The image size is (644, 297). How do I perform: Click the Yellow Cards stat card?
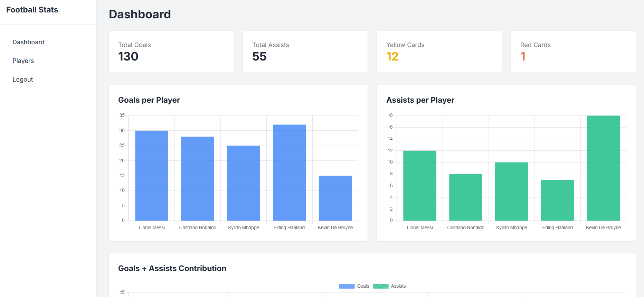(439, 52)
